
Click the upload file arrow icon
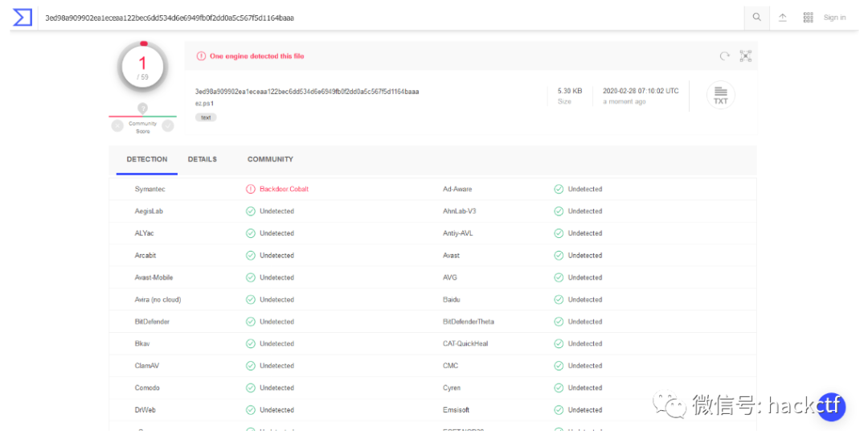point(782,17)
